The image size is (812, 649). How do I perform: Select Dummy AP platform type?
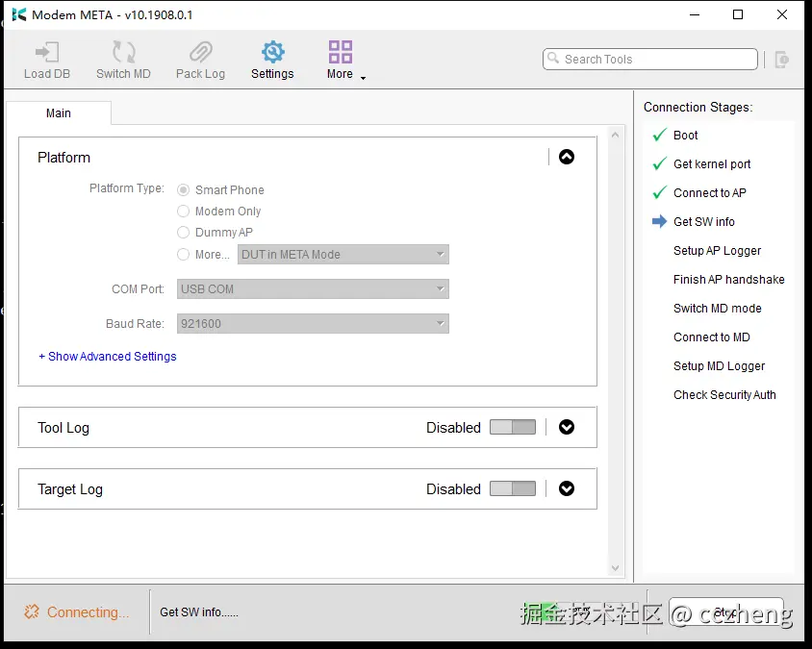point(184,233)
